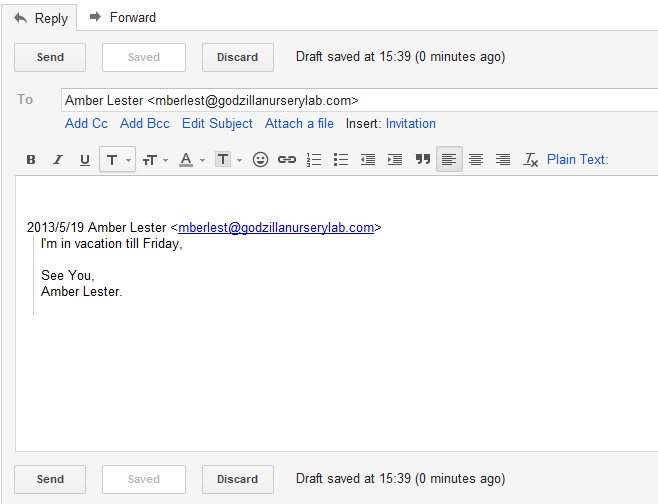Click top "Draft saved at 15:39" status text
This screenshot has width=658, height=504.
[400, 57]
